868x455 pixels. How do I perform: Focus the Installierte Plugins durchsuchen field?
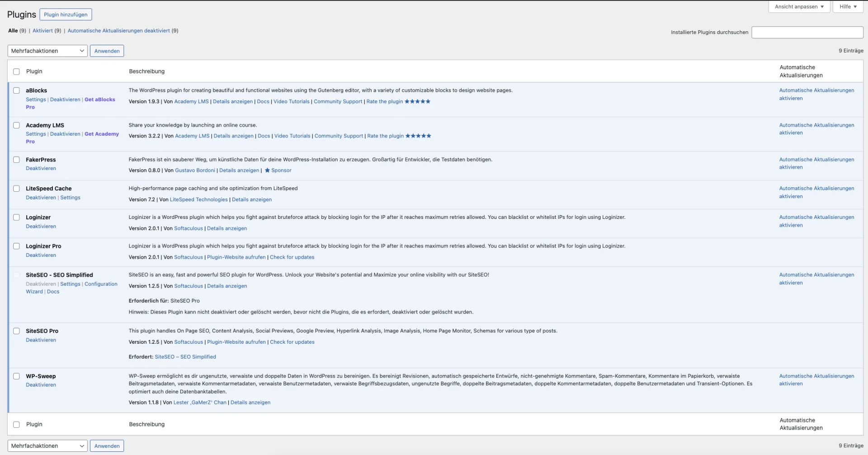[x=807, y=33]
